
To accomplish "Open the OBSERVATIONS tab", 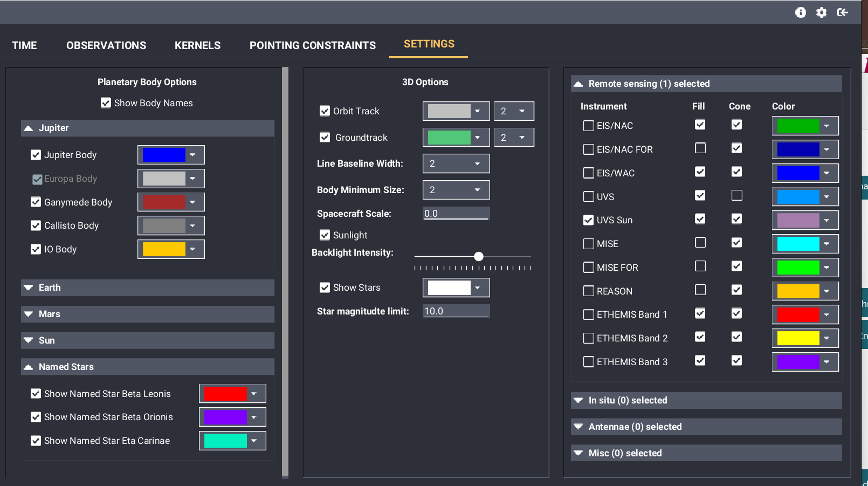I will coord(106,45).
